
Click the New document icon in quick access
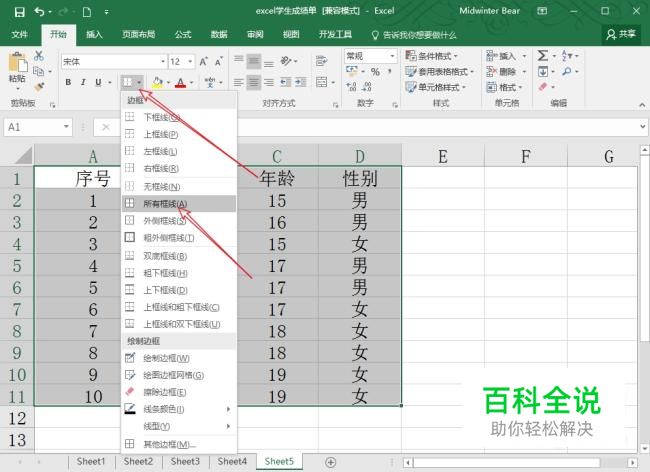[87, 12]
